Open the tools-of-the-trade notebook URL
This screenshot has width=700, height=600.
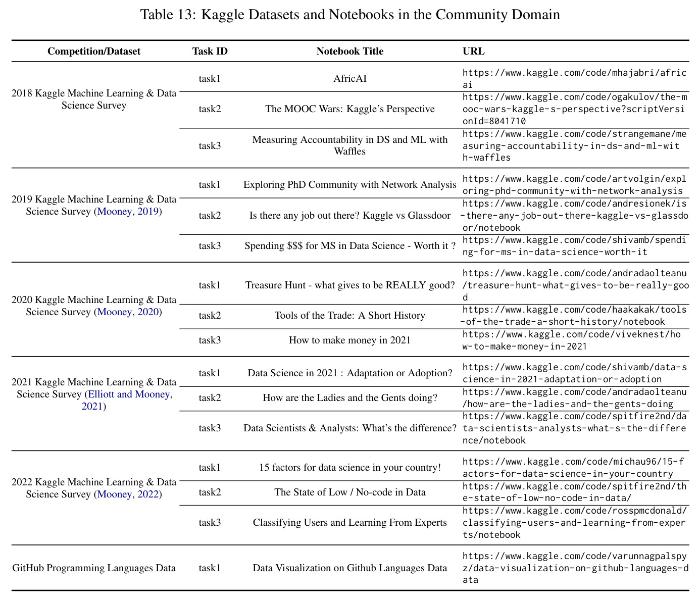(575, 316)
